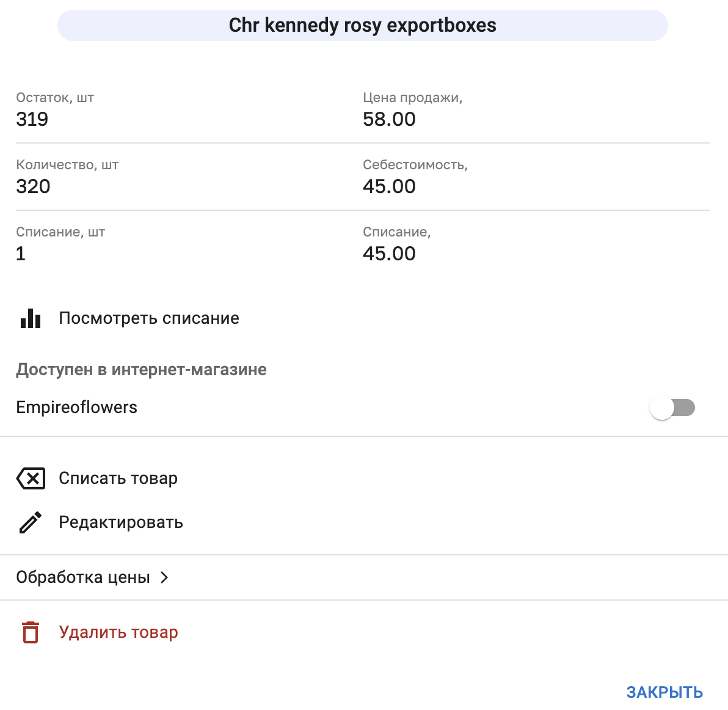Open write-off statistics via chart icon
The width and height of the screenshot is (728, 710).
tap(30, 318)
